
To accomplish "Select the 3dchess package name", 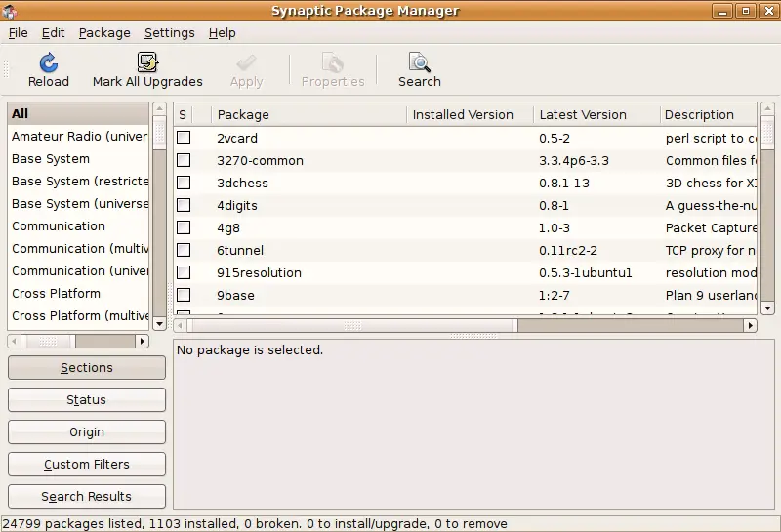I will [242, 183].
